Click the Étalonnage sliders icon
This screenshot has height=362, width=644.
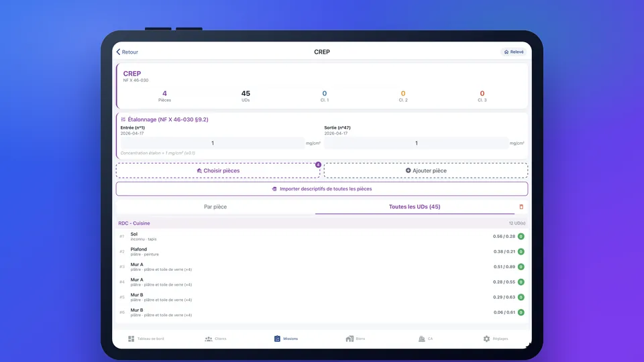click(123, 119)
